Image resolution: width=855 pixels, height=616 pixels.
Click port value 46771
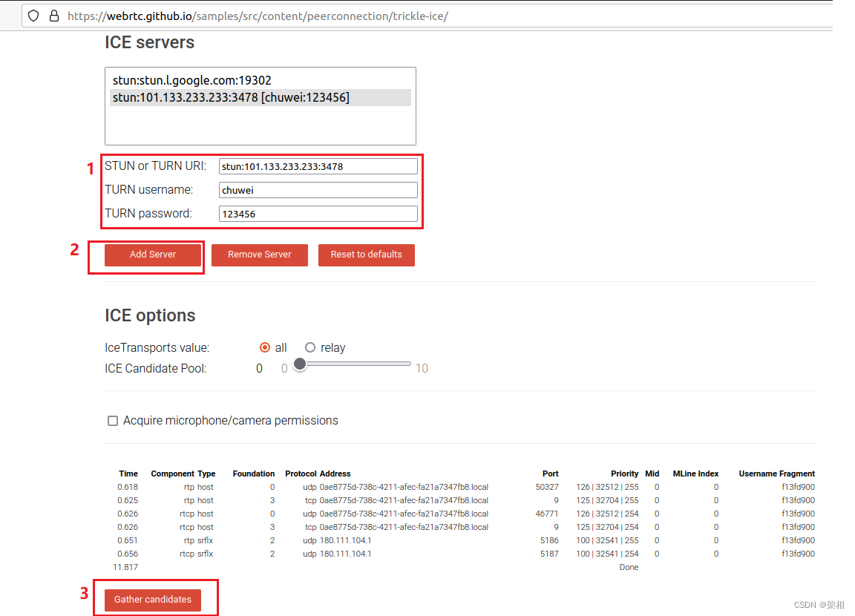coord(547,514)
